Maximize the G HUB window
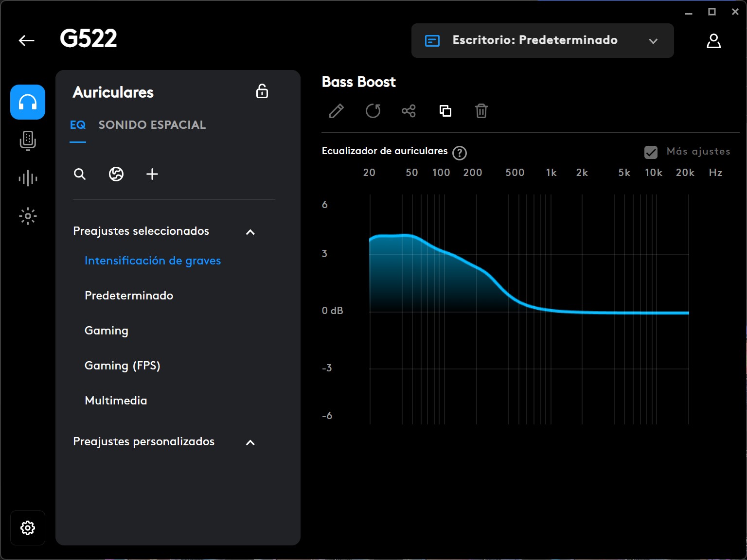747x560 pixels. click(x=712, y=12)
